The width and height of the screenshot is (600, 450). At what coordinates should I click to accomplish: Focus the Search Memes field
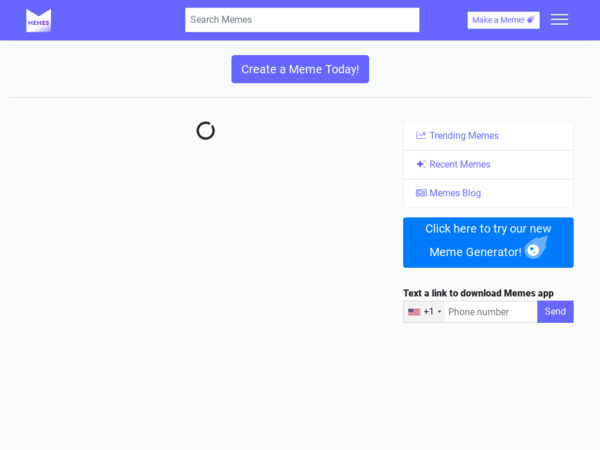pyautogui.click(x=301, y=20)
